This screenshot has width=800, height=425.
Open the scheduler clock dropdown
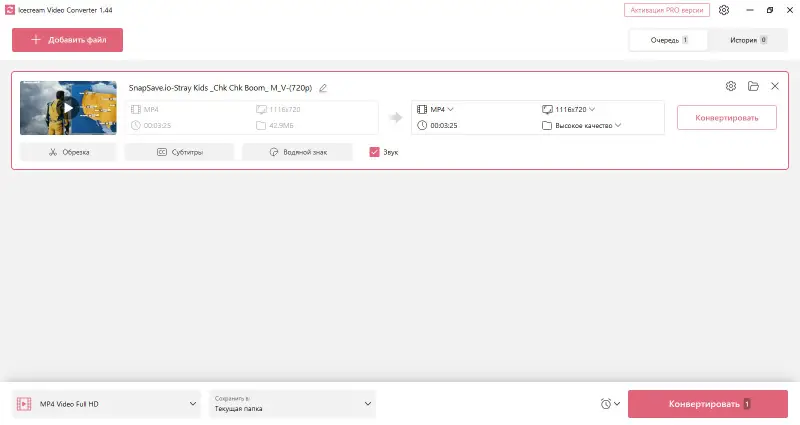(610, 404)
